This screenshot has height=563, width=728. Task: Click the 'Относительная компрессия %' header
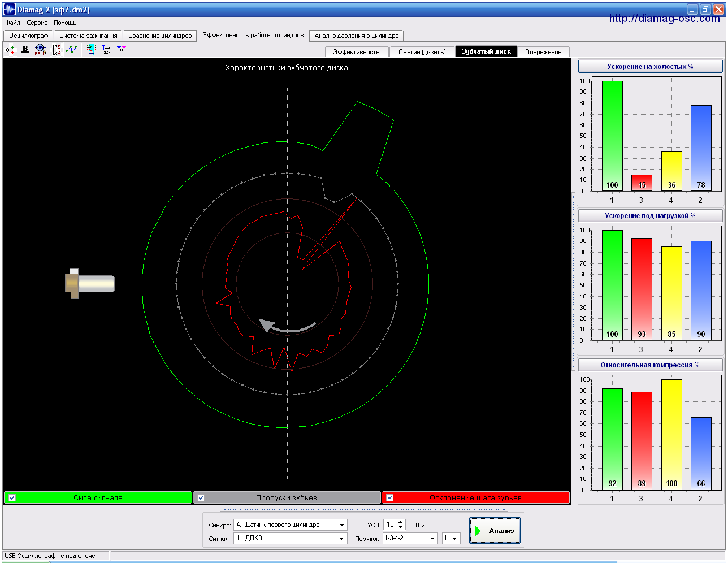[x=650, y=365]
